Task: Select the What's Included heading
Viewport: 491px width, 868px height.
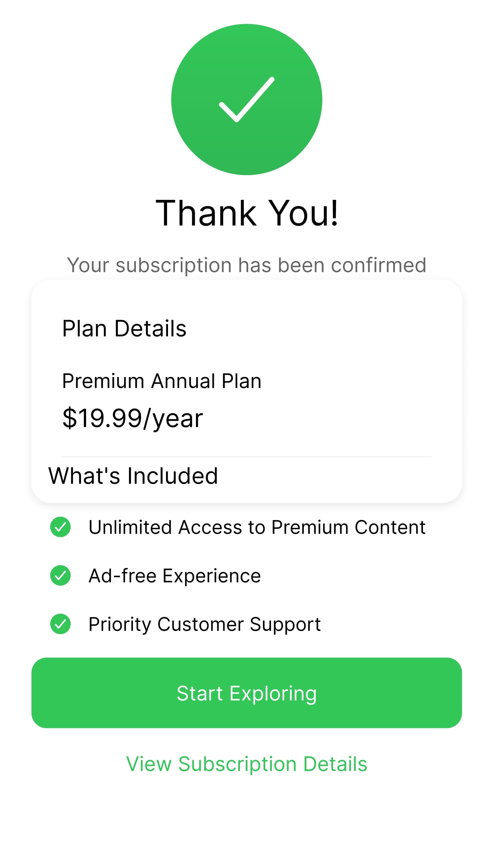Action: point(133,476)
